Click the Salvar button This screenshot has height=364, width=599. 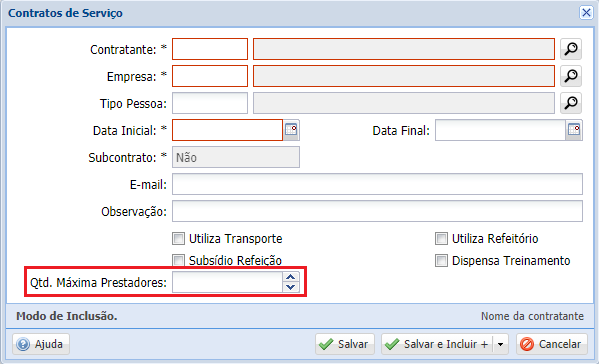(x=345, y=344)
